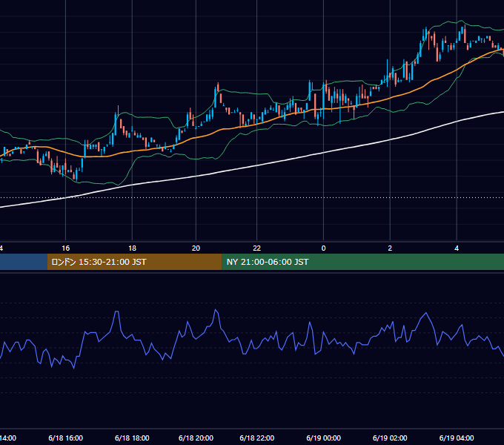The width and height of the screenshot is (504, 445).
Task: Click the NY 21:00-06:00 JST session bar
Action: pyautogui.click(x=363, y=262)
